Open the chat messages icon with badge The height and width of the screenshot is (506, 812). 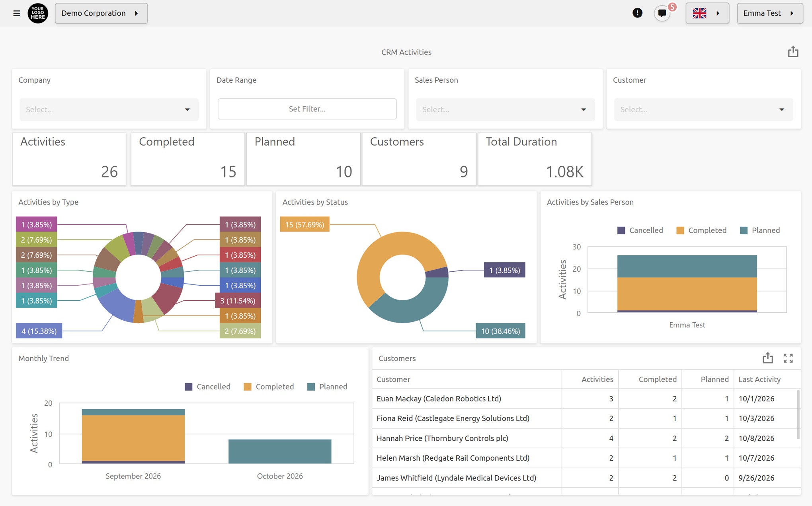(663, 13)
